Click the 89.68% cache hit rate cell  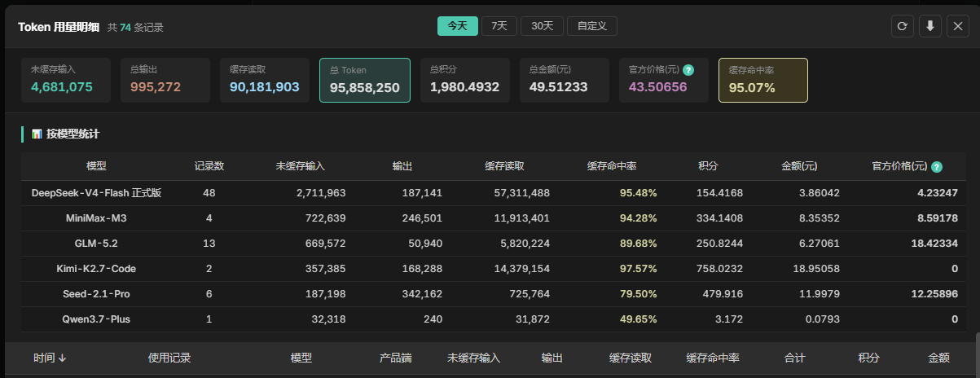tap(638, 244)
